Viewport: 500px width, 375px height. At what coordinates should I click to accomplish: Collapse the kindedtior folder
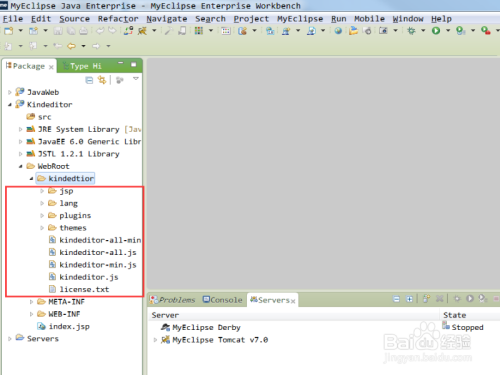pyautogui.click(x=31, y=179)
